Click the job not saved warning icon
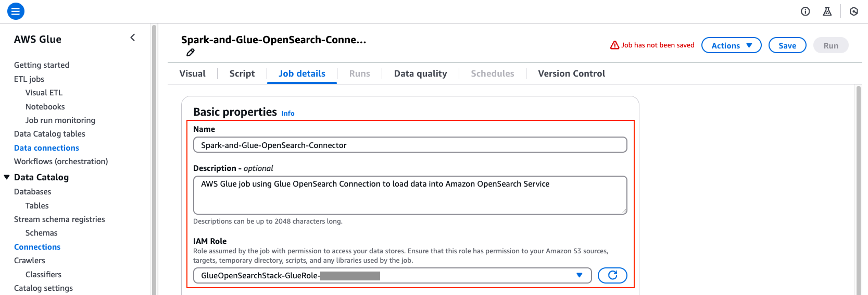 pos(615,45)
